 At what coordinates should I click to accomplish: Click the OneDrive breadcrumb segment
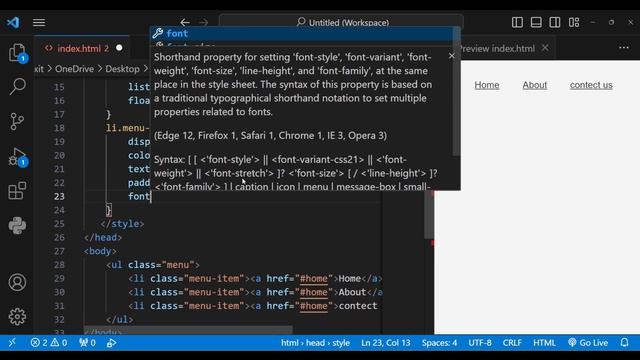click(74, 69)
